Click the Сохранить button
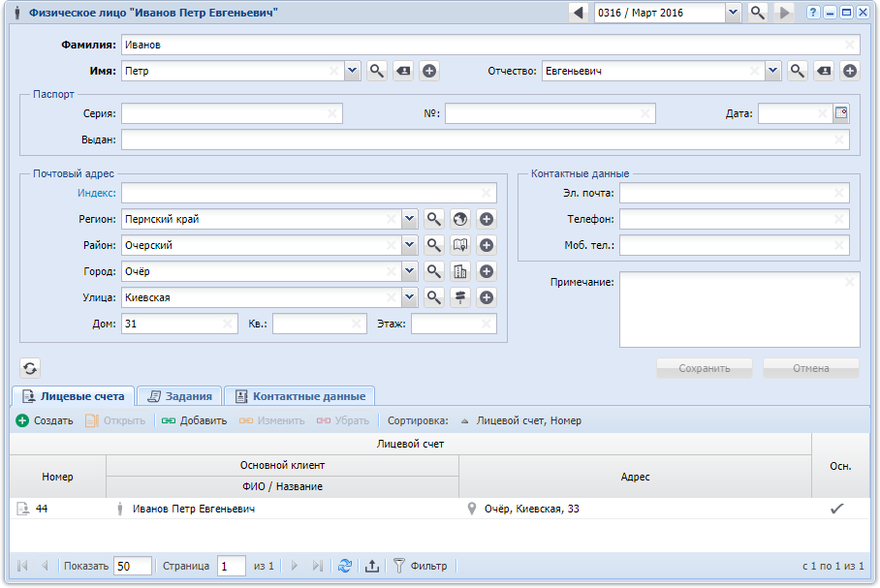This screenshot has height=588, width=880. (x=705, y=369)
